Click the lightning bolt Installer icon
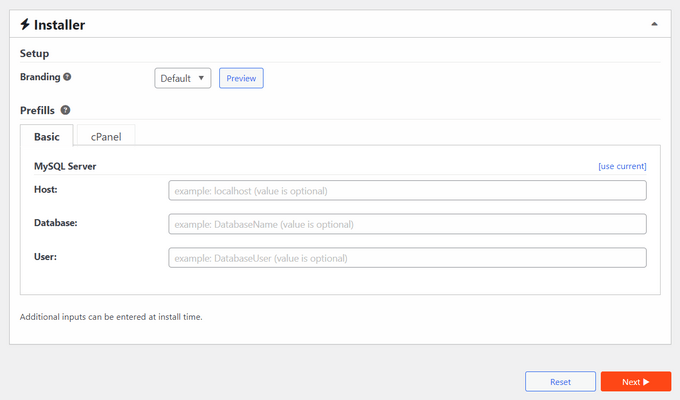This screenshot has width=680, height=400. [x=25, y=24]
